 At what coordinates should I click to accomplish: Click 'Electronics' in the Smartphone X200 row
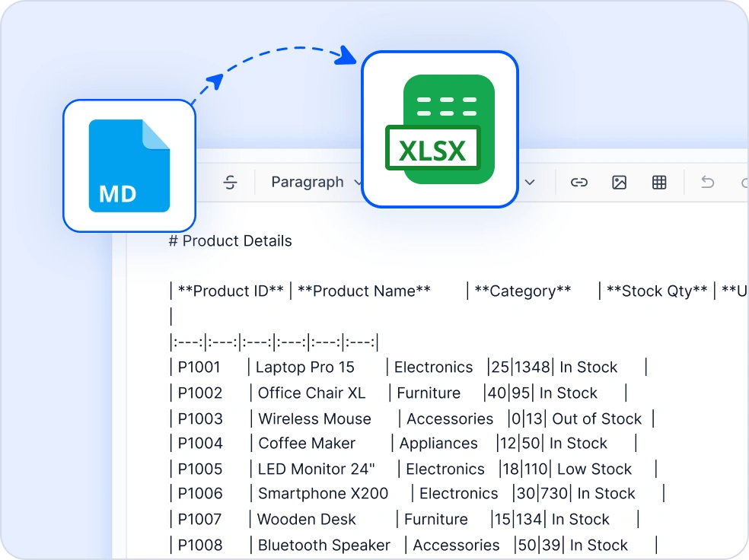(x=458, y=493)
